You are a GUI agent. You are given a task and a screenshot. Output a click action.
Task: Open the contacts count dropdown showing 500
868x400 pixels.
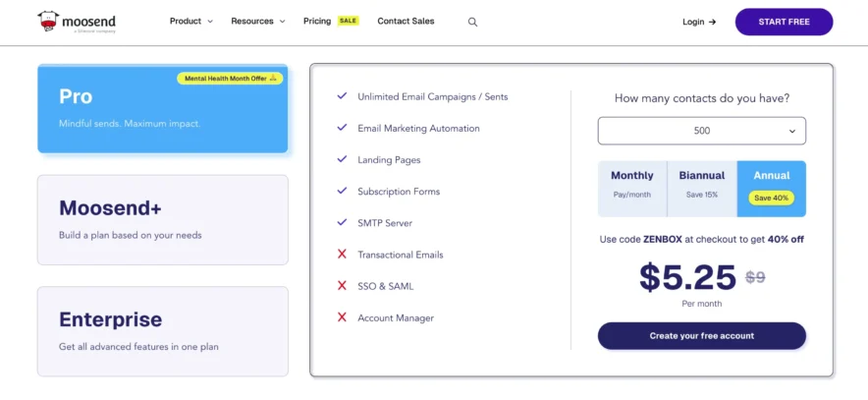click(x=701, y=131)
